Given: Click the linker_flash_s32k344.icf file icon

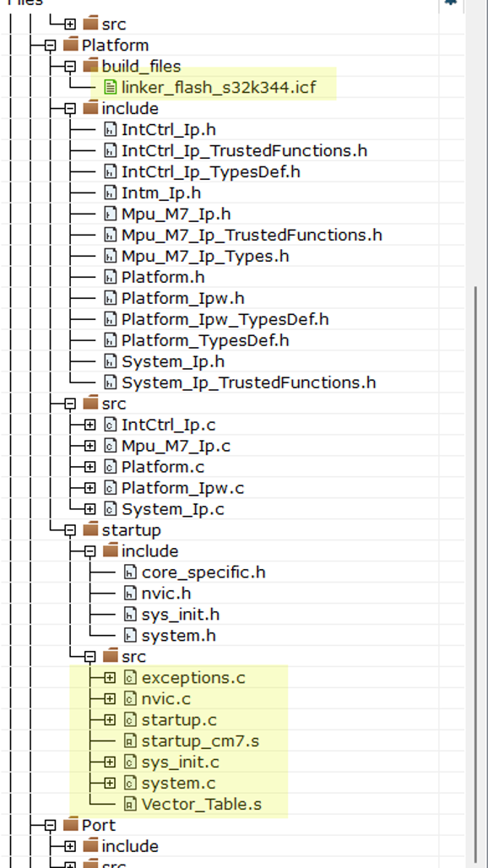Looking at the screenshot, I should [x=111, y=88].
